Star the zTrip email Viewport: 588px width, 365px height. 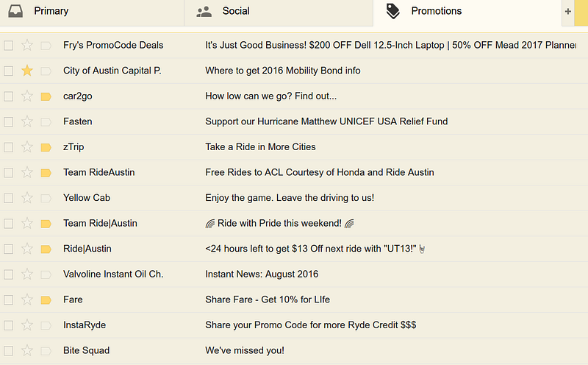click(x=27, y=147)
